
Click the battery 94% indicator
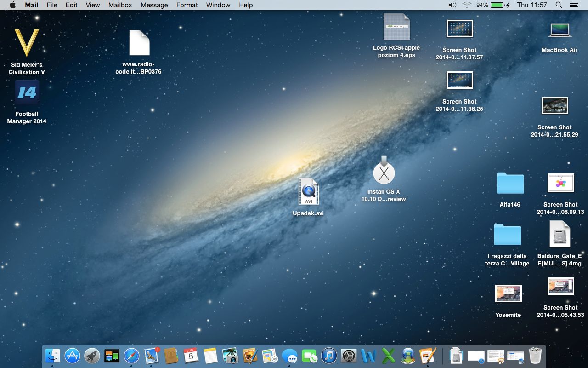pos(493,5)
